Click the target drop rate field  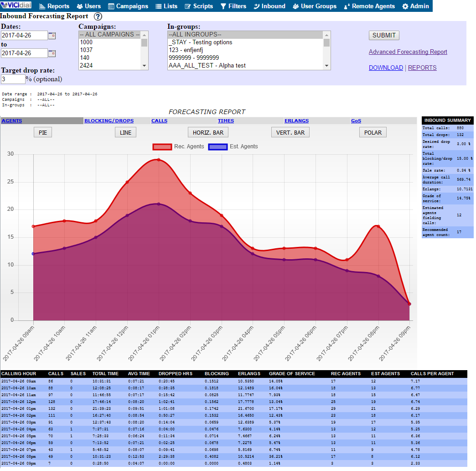13,79
